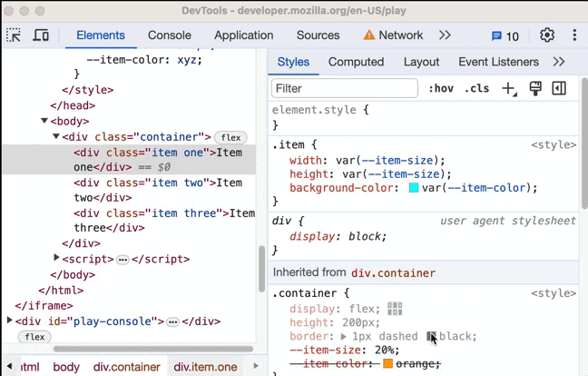Screen dimensions: 588x376
Task: Collapse the body element node
Action: tap(44, 121)
